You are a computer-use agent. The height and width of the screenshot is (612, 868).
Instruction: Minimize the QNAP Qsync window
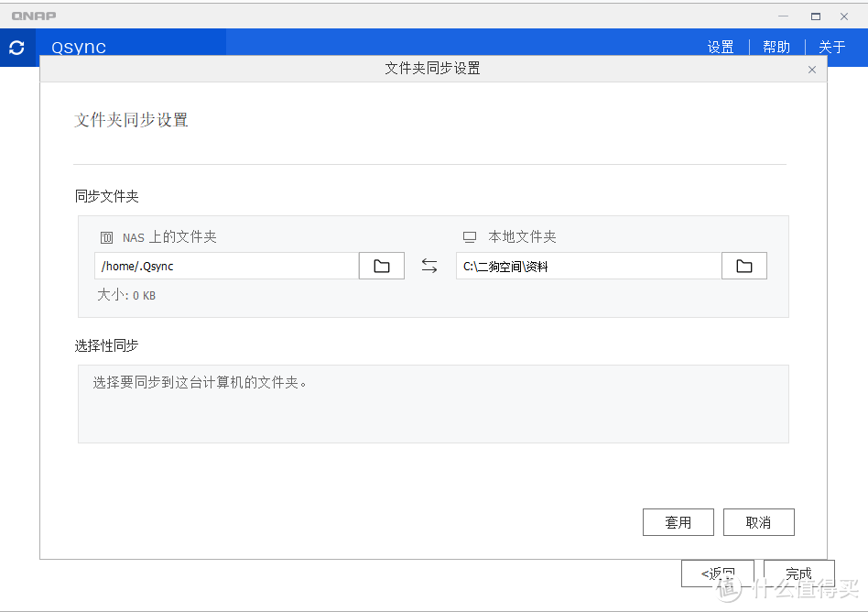tap(783, 16)
